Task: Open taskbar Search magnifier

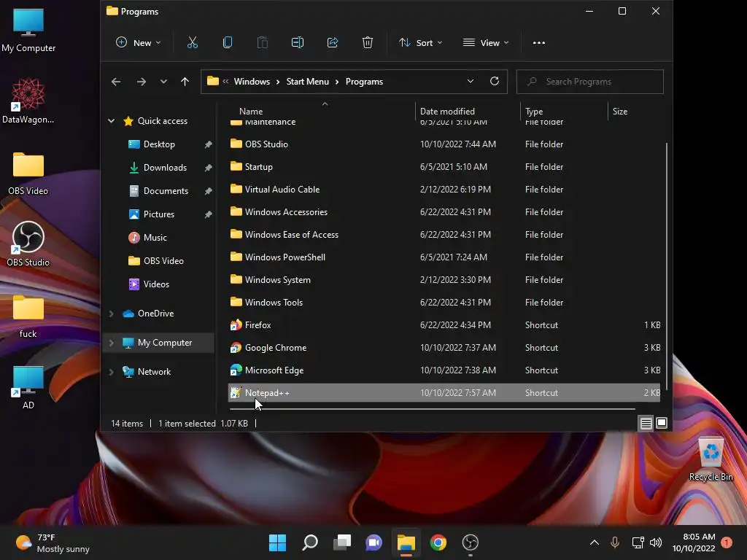Action: click(x=309, y=542)
